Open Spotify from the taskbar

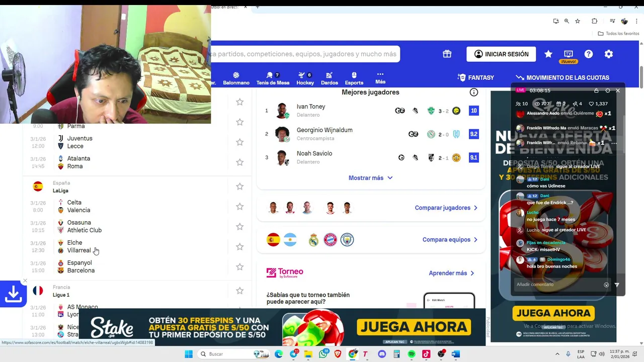pos(412,354)
